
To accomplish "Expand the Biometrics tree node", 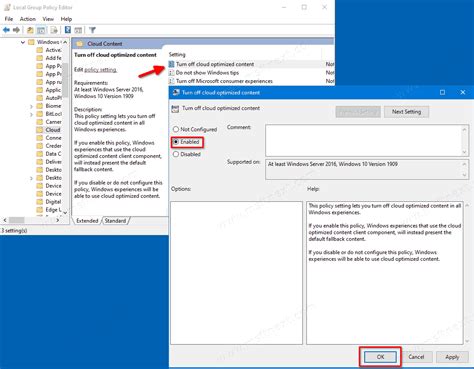I will 31,106.
